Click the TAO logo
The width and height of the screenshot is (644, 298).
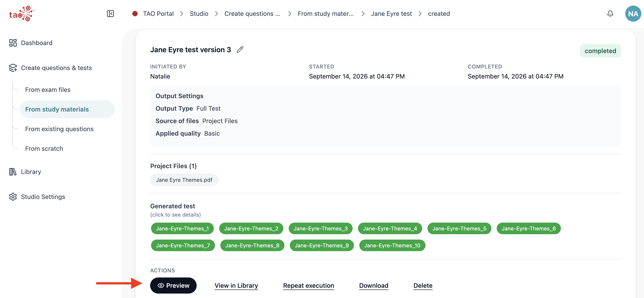21,13
